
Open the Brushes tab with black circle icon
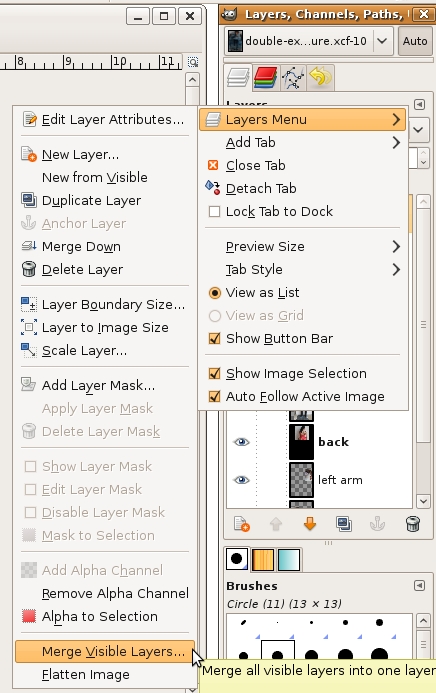[x=236, y=559]
